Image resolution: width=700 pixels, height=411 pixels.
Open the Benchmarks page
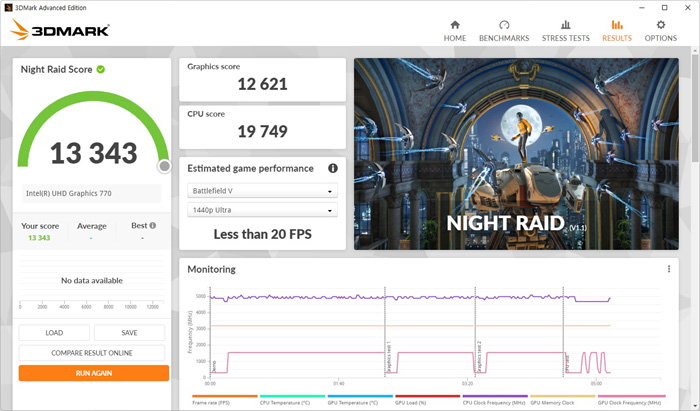(x=504, y=30)
